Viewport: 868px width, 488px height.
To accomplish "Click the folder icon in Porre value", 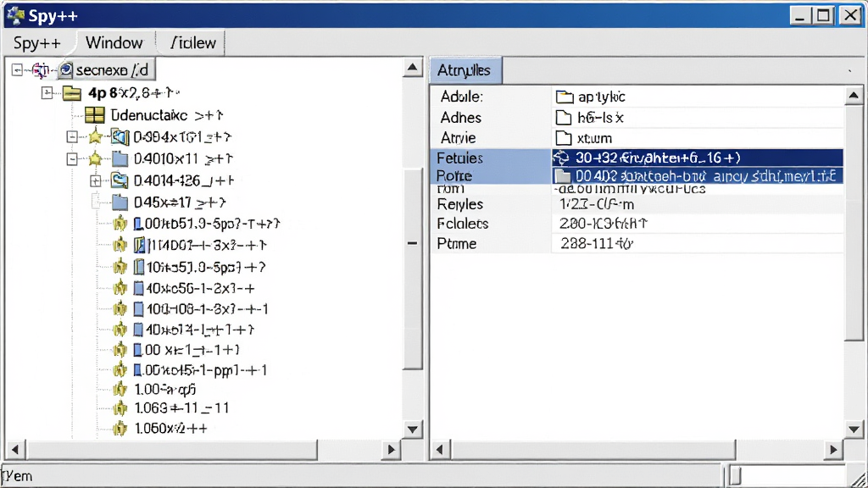I will [563, 176].
